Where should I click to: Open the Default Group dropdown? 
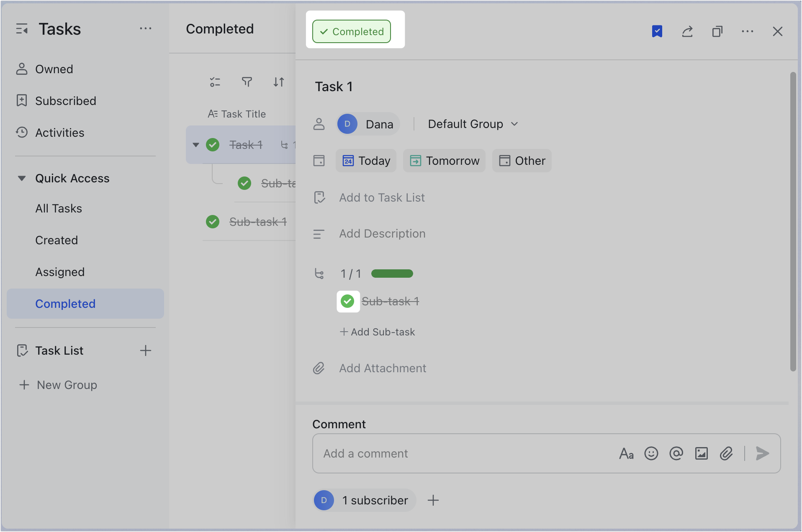(473, 124)
